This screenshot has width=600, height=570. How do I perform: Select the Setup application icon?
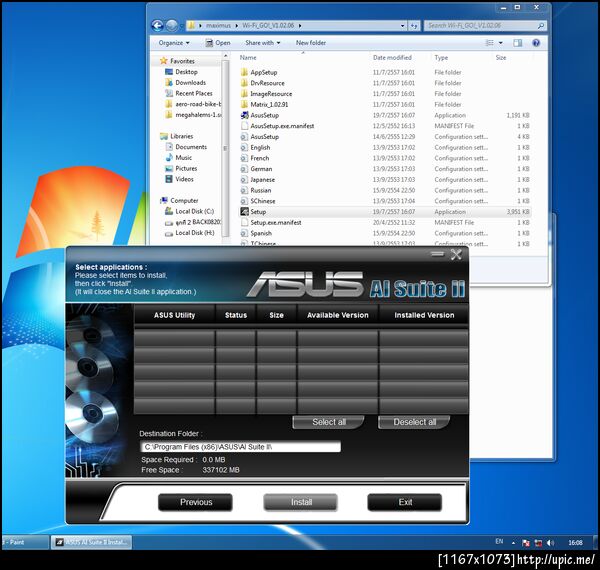pyautogui.click(x=245, y=212)
